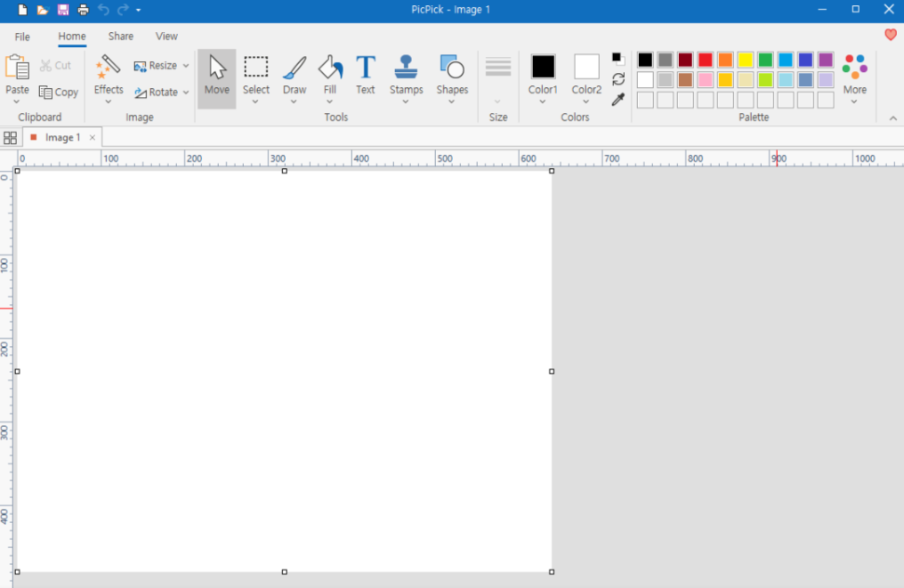Viewport: 904px width, 588px height.
Task: Click the Color1 foreground swatch
Action: [x=543, y=67]
